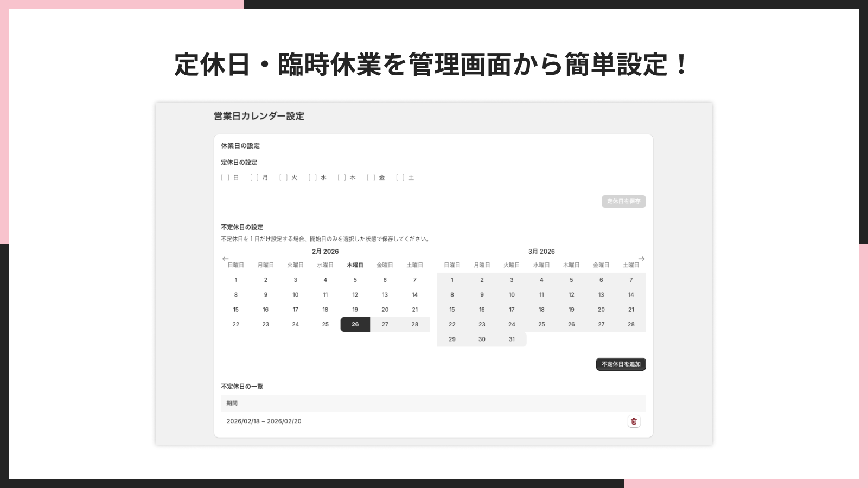Choose March 17 in the 3月 2026 calendar
This screenshot has width=868, height=488.
512,310
